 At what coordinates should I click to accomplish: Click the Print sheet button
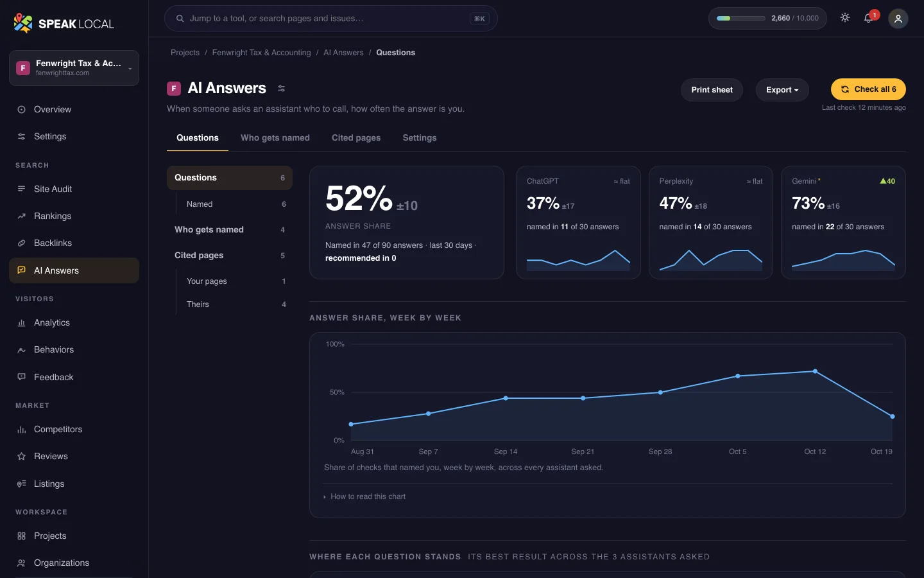[x=712, y=90]
